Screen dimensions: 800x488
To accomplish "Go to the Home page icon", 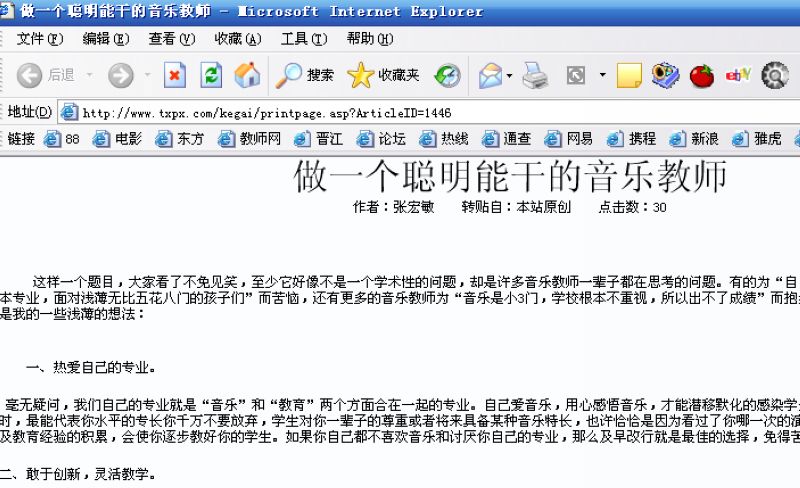I will coord(247,75).
